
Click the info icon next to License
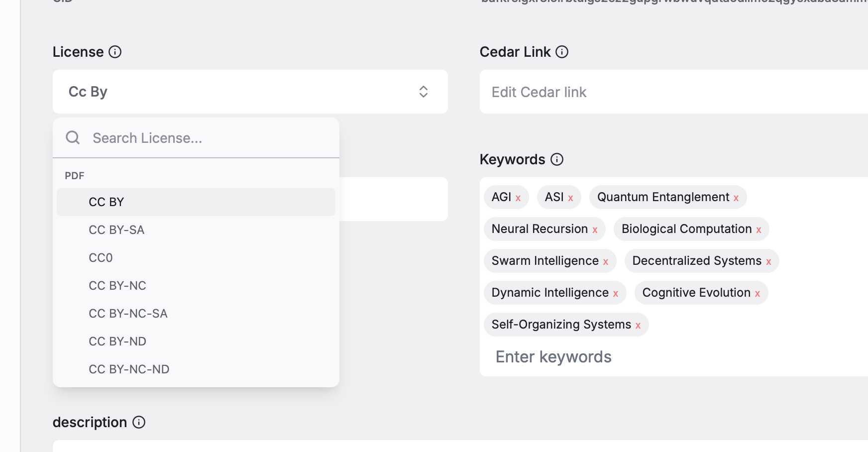115,52
